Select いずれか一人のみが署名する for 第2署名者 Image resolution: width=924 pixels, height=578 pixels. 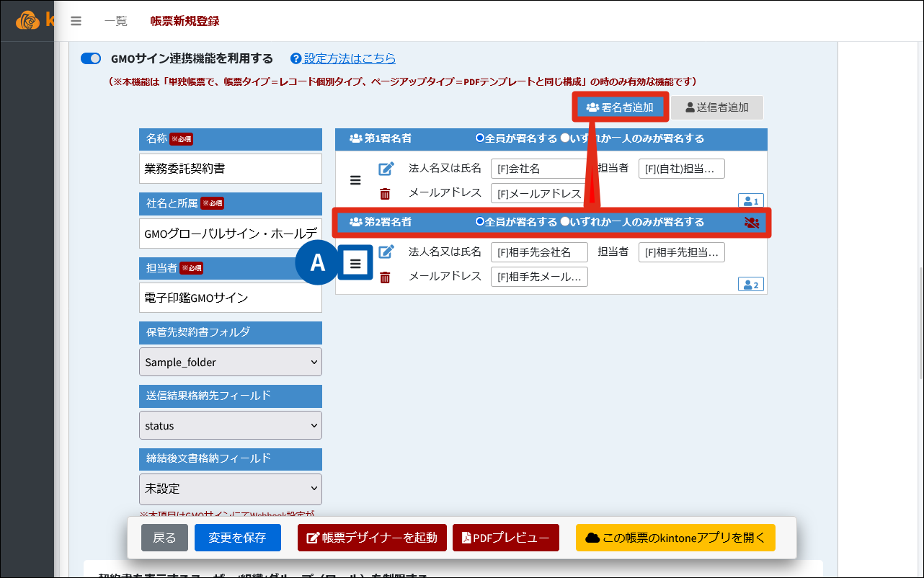(565, 222)
